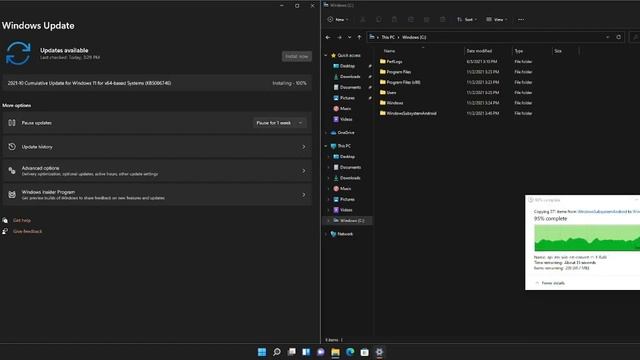Collapse copy dialog with Fewer details

[550, 283]
